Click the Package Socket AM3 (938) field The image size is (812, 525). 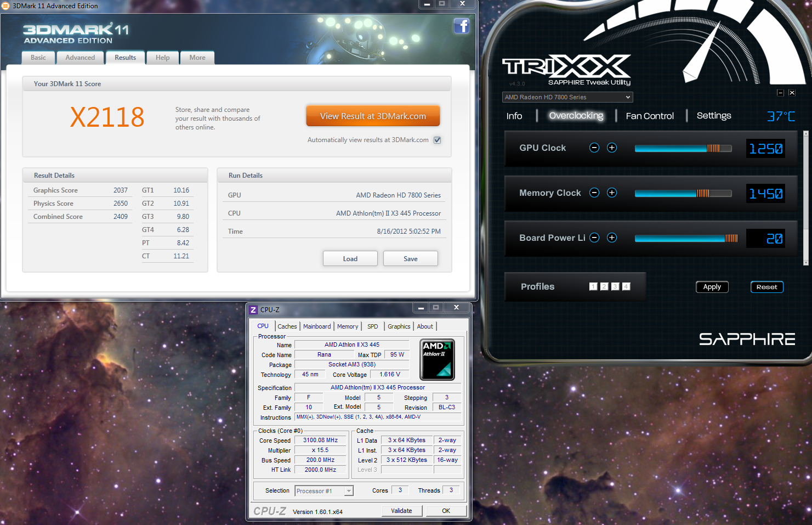click(352, 364)
